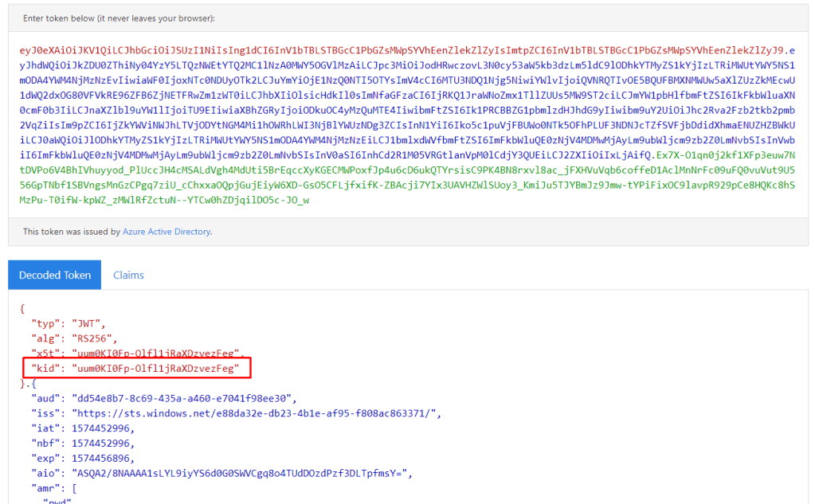Open the Azure Active Directory link
Image resolution: width=815 pixels, height=504 pixels.
(x=167, y=232)
